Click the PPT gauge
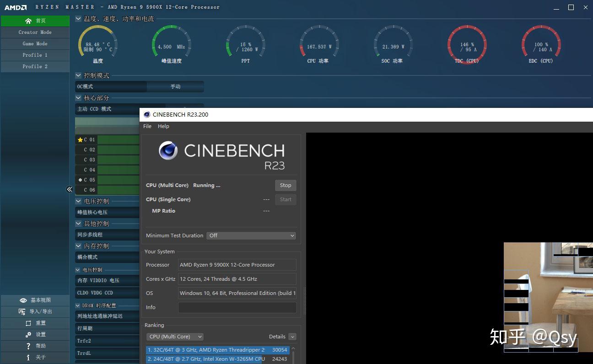 click(246, 45)
